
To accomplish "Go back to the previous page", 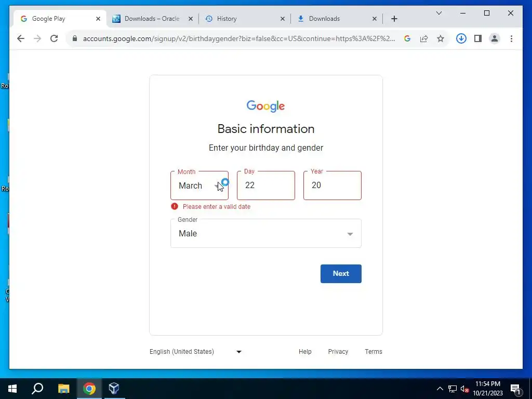I will pyautogui.click(x=21, y=38).
